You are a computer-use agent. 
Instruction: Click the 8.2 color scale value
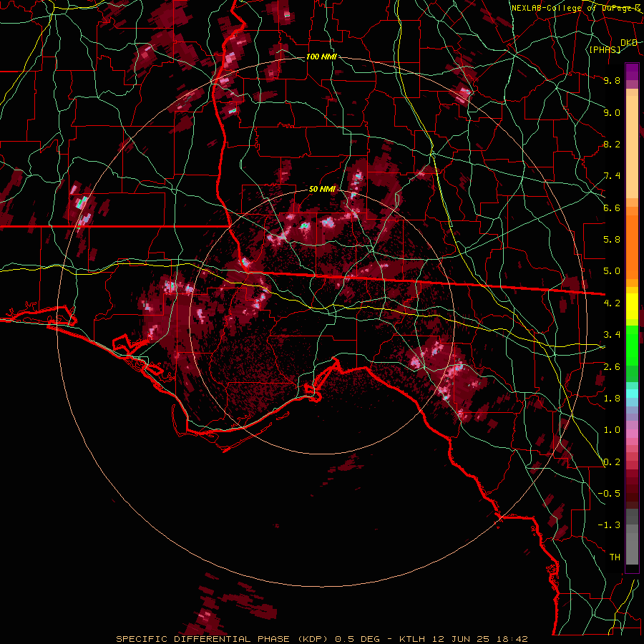click(612, 144)
